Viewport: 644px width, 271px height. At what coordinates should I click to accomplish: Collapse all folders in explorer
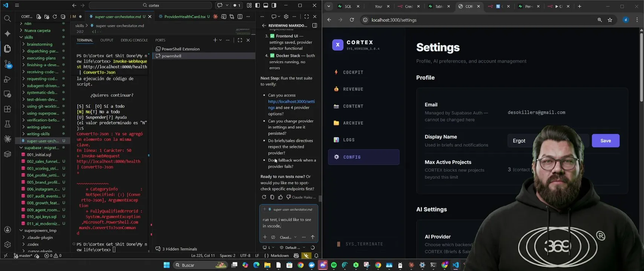pyautogui.click(x=63, y=17)
